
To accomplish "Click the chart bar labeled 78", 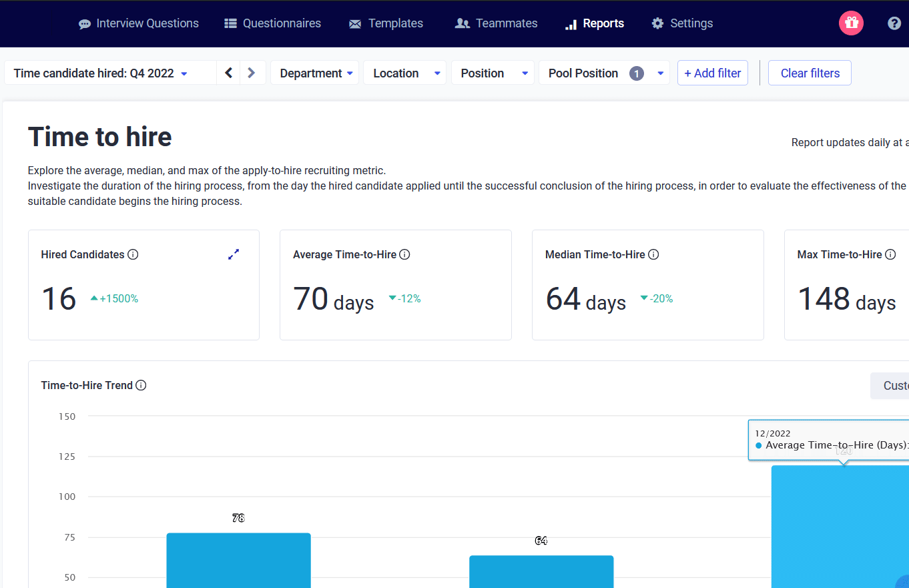I will tap(238, 559).
